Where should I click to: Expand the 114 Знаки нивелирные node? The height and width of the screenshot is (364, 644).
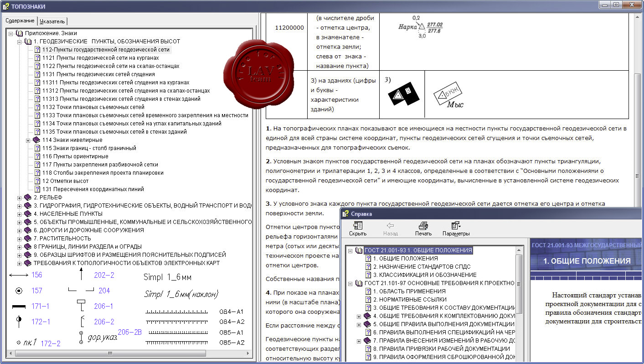tap(28, 140)
